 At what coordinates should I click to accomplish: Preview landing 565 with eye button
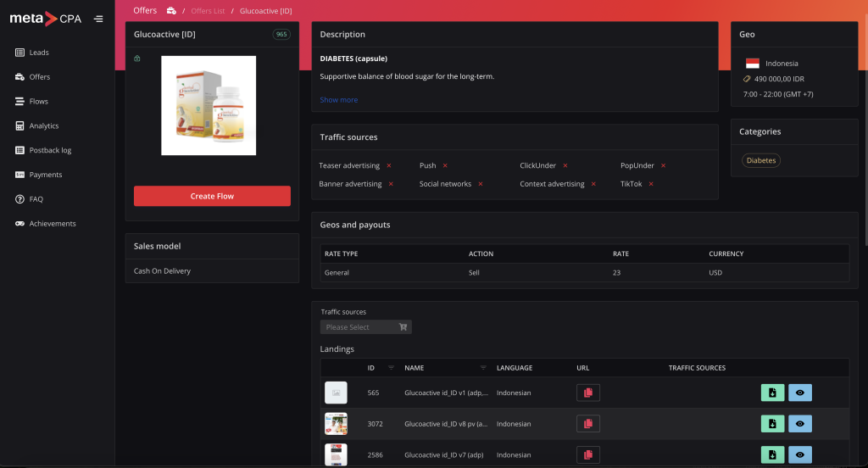800,393
